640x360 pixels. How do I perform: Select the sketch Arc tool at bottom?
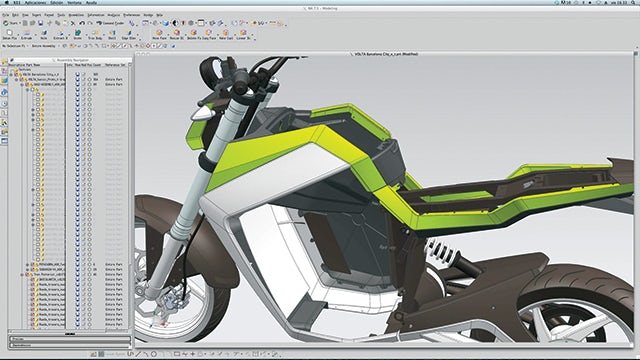(145, 354)
